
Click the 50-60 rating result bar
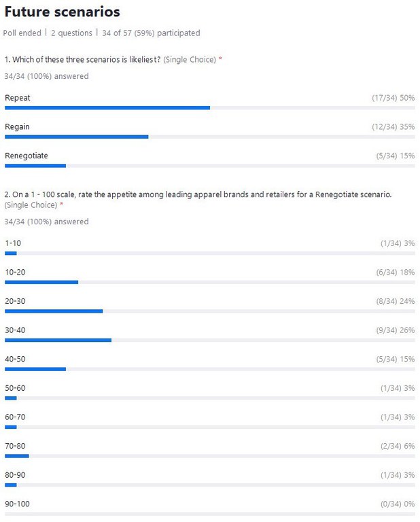[11, 398]
